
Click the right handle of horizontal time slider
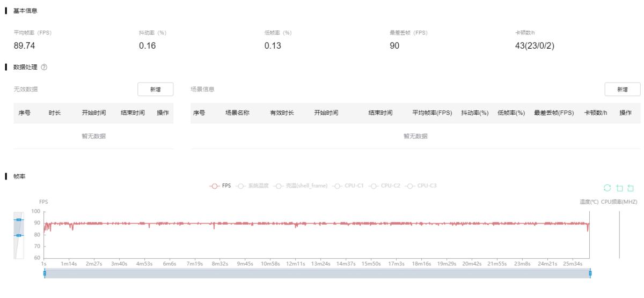pos(590,273)
